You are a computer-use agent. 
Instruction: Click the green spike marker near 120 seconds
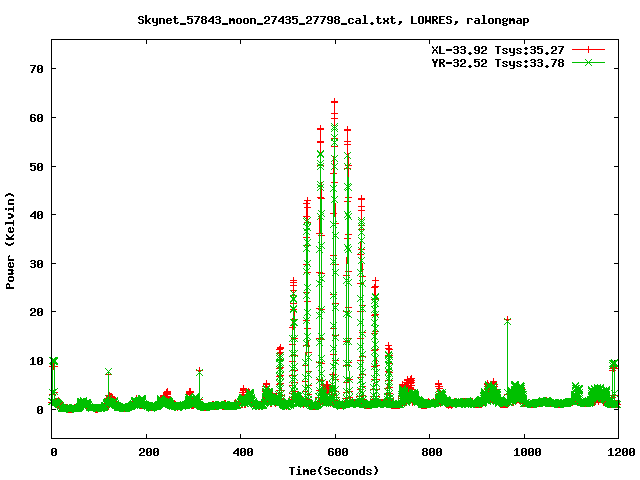tap(108, 372)
